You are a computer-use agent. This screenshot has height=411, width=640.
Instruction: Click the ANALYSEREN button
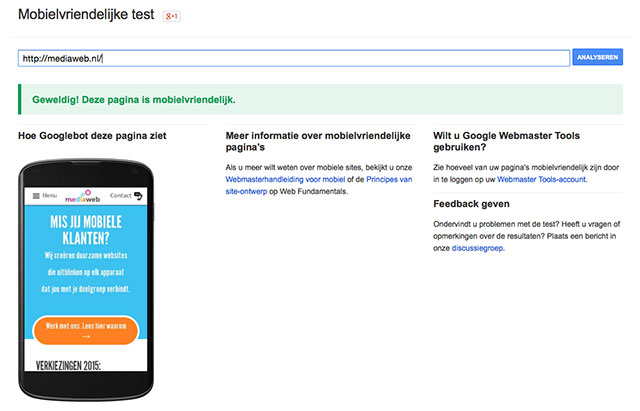(x=598, y=57)
